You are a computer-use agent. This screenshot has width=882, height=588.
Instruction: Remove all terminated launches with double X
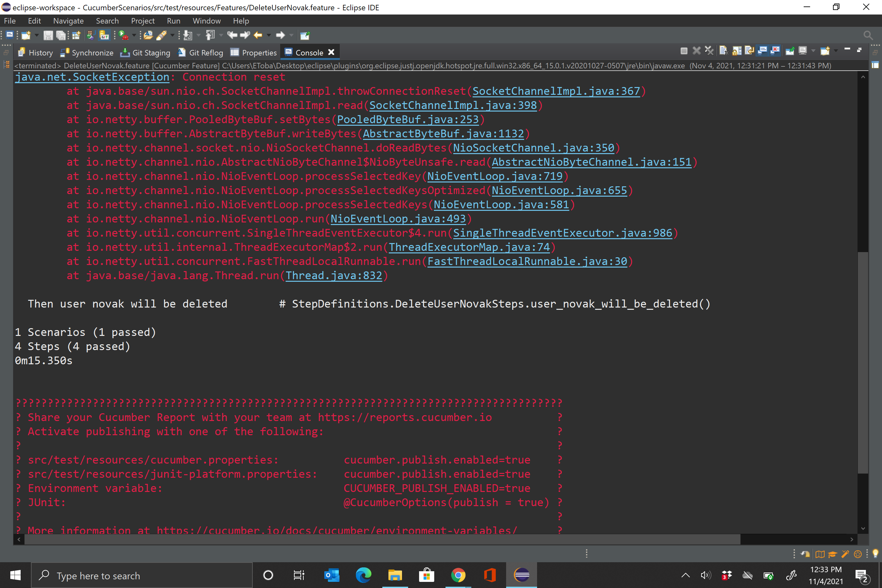point(709,51)
